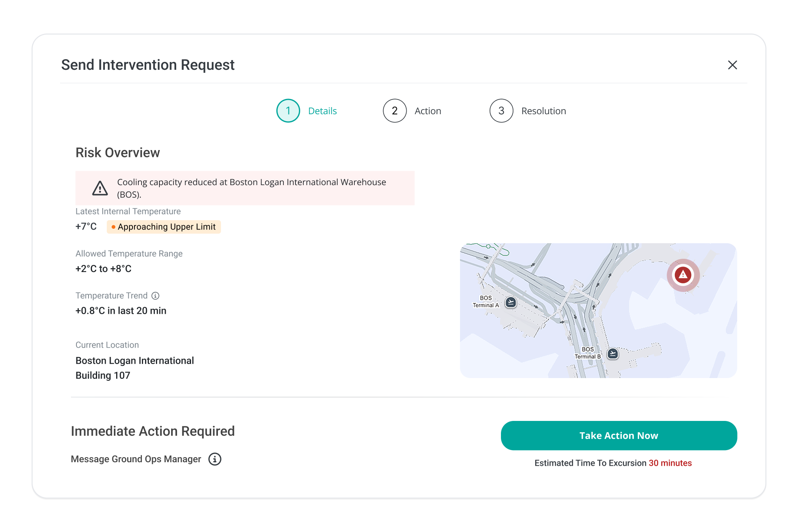Viewport: 798px width, 532px height.
Task: Click the BOS Terminal B airport icon
Action: point(613,353)
